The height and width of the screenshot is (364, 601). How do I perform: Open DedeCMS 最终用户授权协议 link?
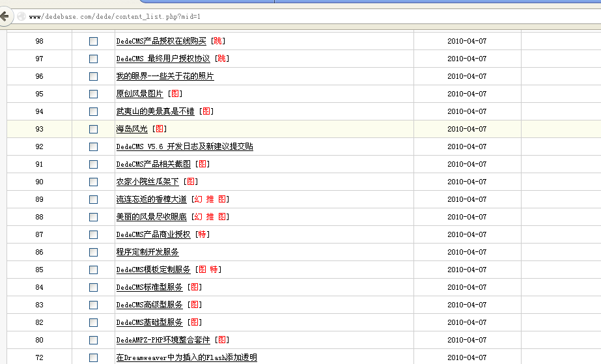point(163,59)
